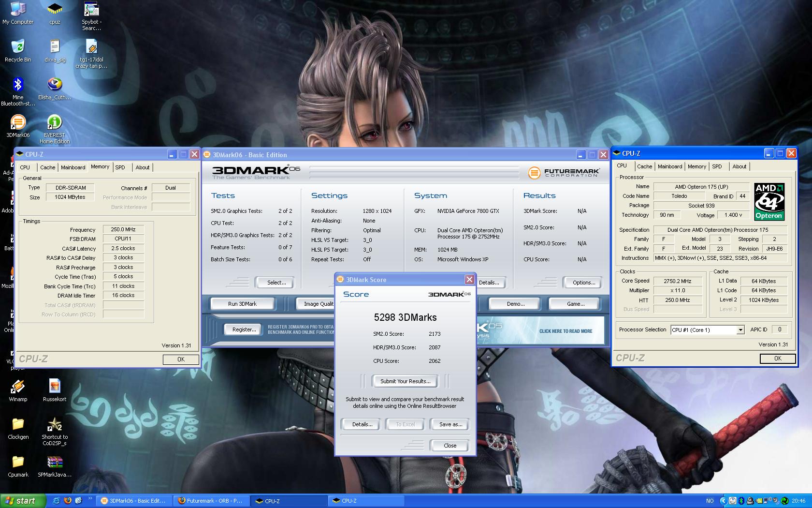The image size is (812, 508).
Task: Click the 'CLICK HERE TO READ MORE' link
Action: tap(565, 331)
